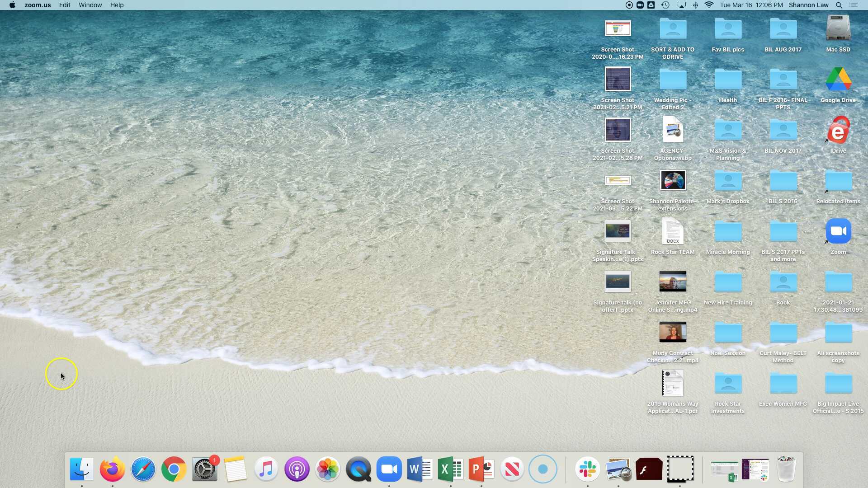
Task: Open Time Machine menu bar dropdown
Action: pyautogui.click(x=665, y=5)
